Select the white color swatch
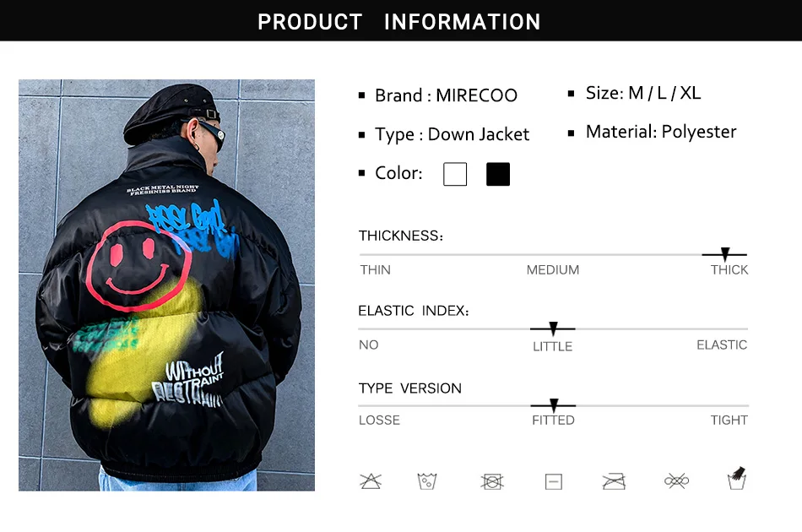The height and width of the screenshot is (532, 802). (x=455, y=174)
